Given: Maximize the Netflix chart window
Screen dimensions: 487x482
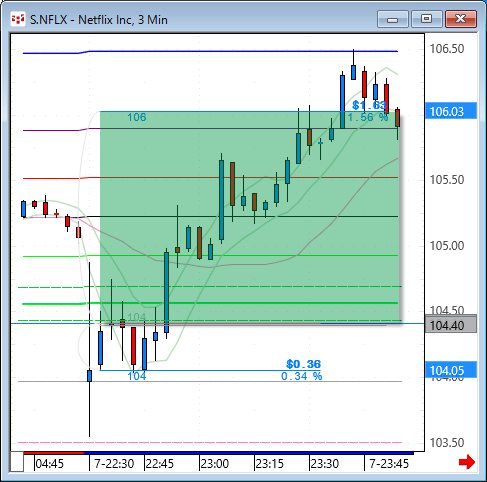Looking at the screenshot, I should [x=426, y=19].
